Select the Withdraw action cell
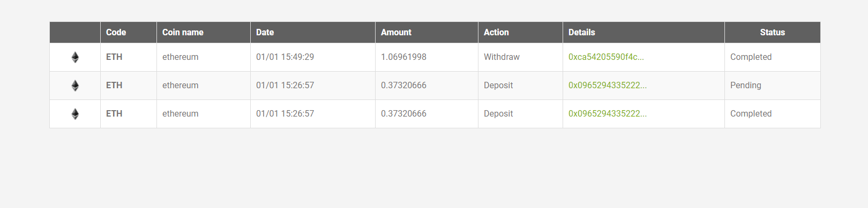Image resolution: width=868 pixels, height=208 pixels. click(x=502, y=57)
